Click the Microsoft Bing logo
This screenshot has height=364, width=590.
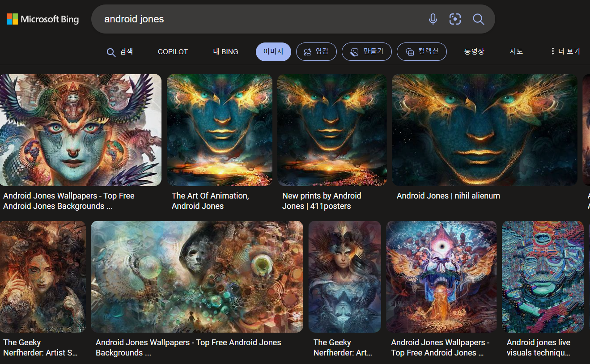coord(42,19)
